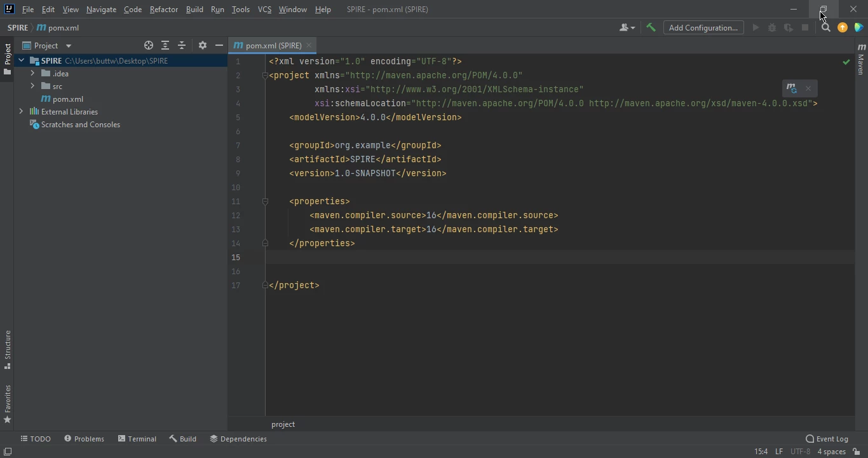The width and height of the screenshot is (868, 458).
Task: Click UTF-8 encoding in status bar
Action: tap(801, 452)
